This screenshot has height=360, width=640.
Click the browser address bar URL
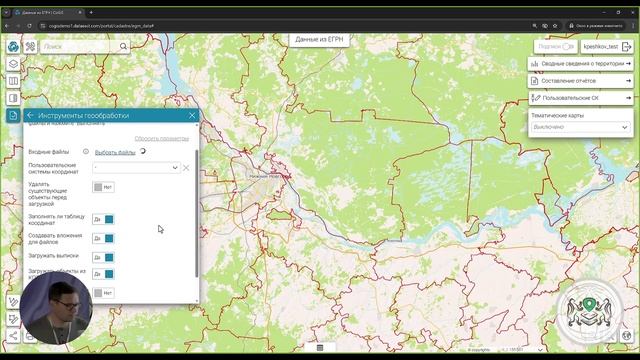(x=101, y=26)
